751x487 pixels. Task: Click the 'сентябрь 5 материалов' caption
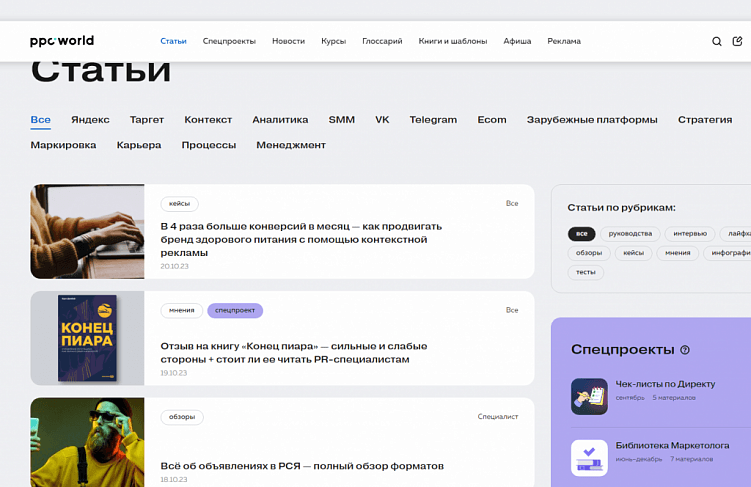click(656, 398)
